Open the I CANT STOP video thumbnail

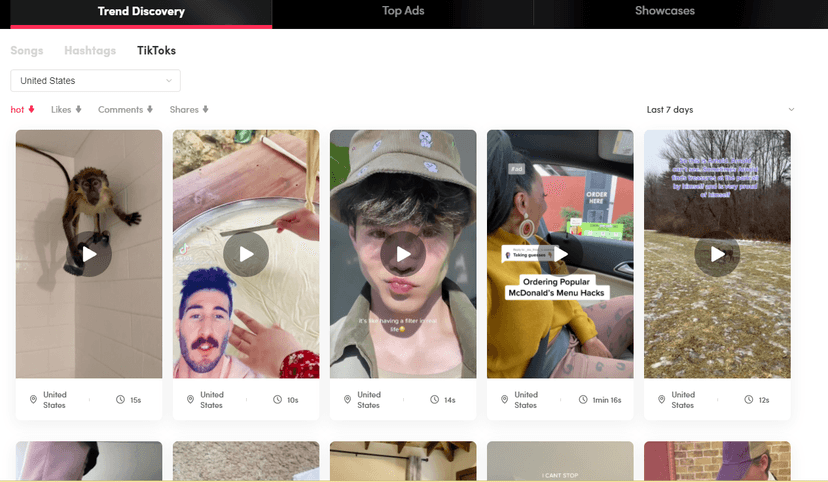point(560,460)
